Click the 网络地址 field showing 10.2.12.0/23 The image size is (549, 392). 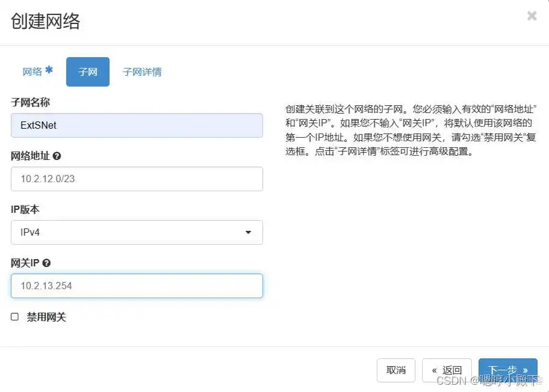pyautogui.click(x=137, y=179)
